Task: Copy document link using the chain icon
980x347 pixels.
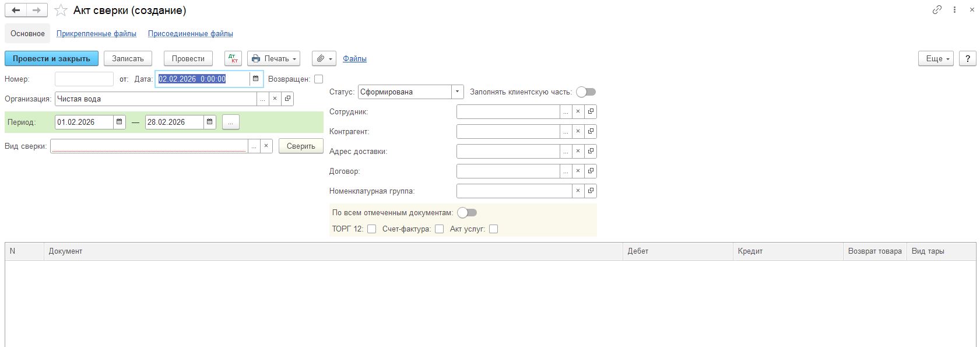Action: [937, 10]
